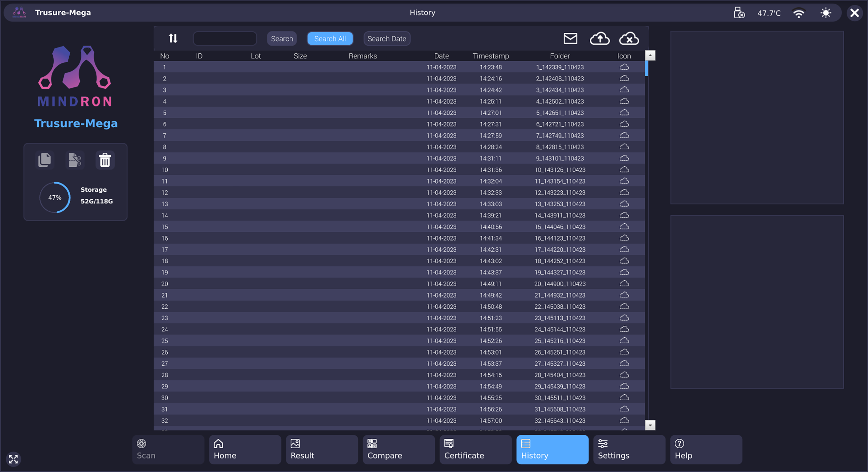Screen dimensions: 868x472
Task: Click the email envelope icon
Action: 570,38
